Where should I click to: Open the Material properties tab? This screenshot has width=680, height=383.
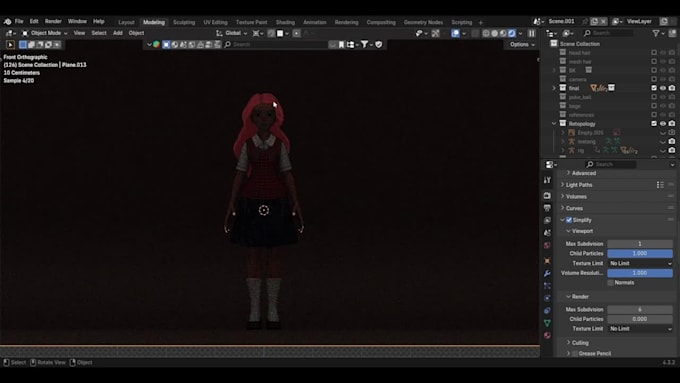click(x=547, y=335)
